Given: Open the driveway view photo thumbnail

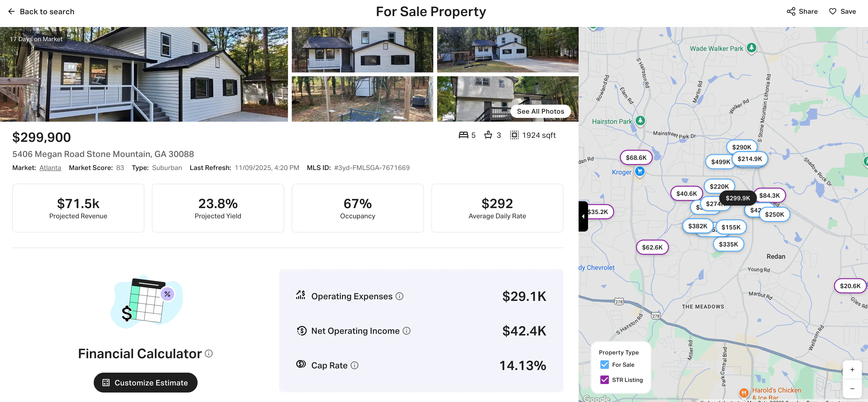Looking at the screenshot, I should (x=507, y=49).
